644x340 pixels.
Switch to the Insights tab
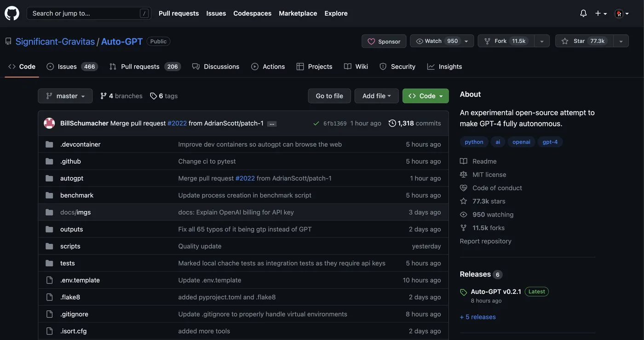444,66
